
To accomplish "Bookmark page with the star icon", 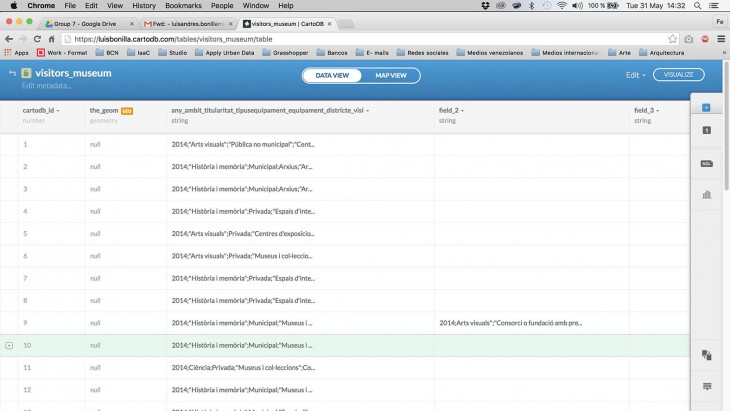I will coord(673,39).
